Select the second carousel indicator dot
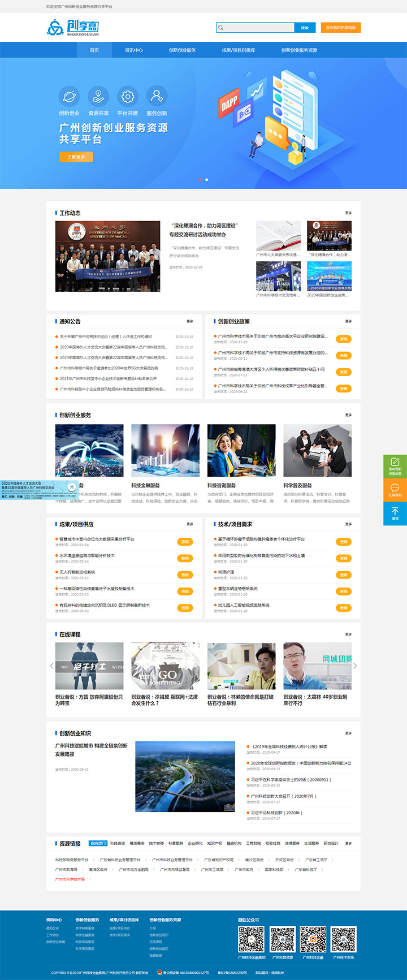The height and width of the screenshot is (980, 407). [x=206, y=179]
